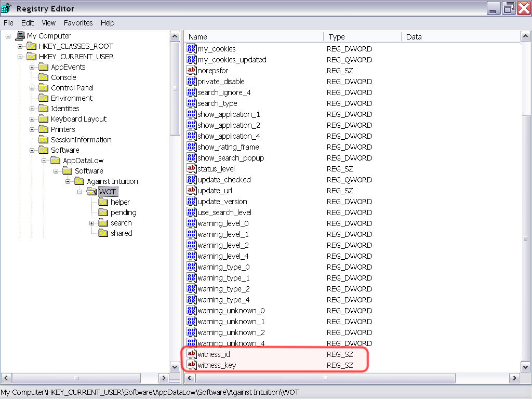Open the File menu

pyautogui.click(x=8, y=23)
